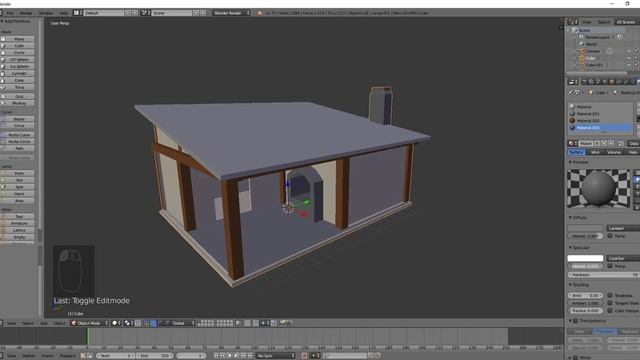The width and height of the screenshot is (640, 360).
Task: Toggle visibility of Camera in the outliner
Action: click(x=629, y=51)
